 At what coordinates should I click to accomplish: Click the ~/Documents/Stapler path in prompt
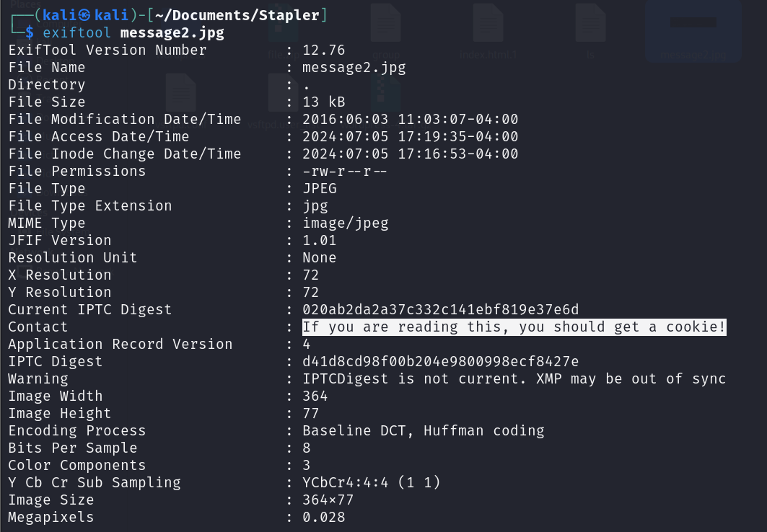tap(237, 15)
